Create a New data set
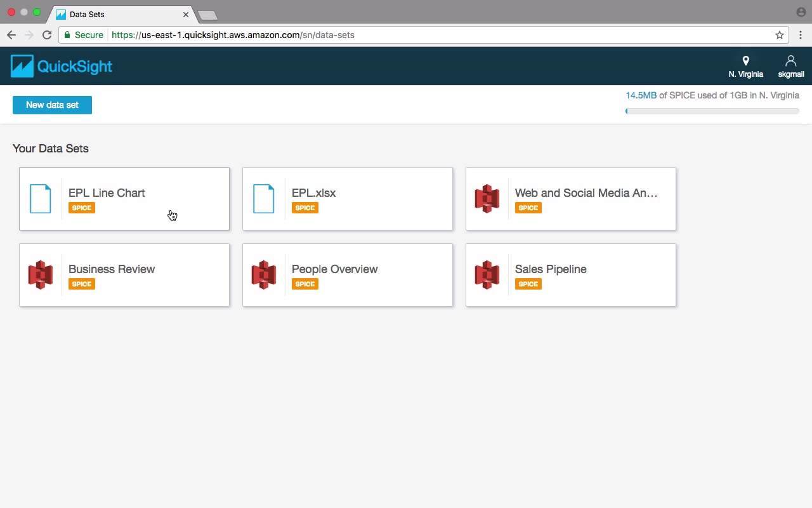This screenshot has width=812, height=508. tap(52, 105)
